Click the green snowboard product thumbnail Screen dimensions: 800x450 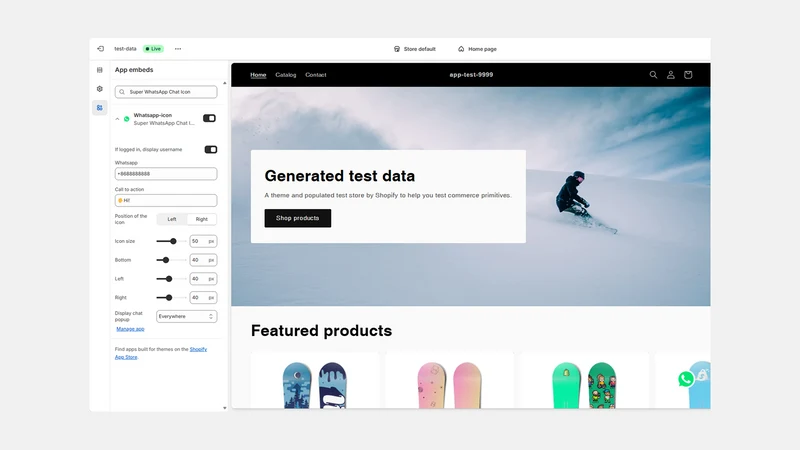pyautogui.click(x=584, y=385)
